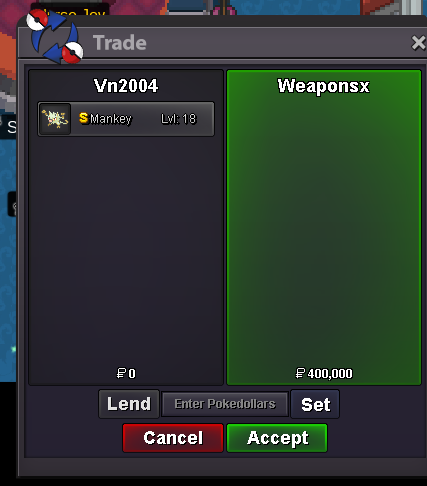Image resolution: width=427 pixels, height=486 pixels.
Task: Click the green Weaponsx offer panel
Action: coord(324,227)
